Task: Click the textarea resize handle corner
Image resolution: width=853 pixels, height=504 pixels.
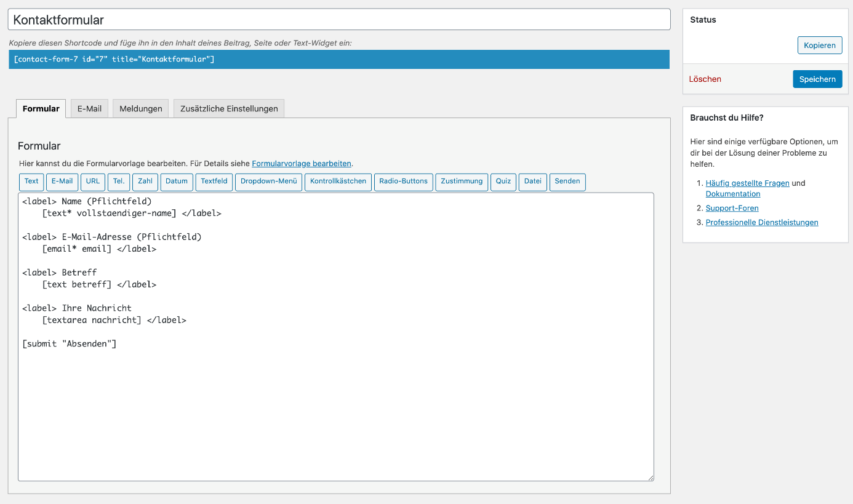Action: pyautogui.click(x=649, y=477)
